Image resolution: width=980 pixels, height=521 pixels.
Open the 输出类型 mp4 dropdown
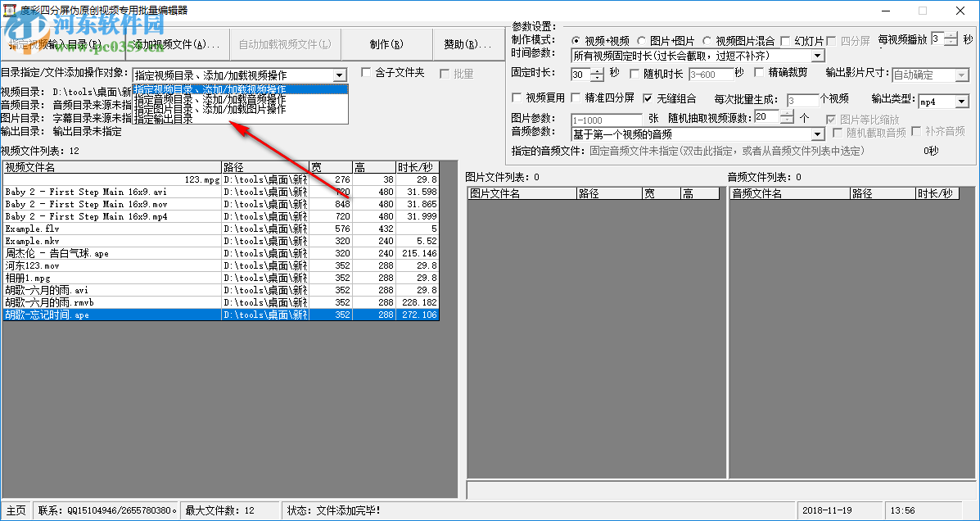[962, 101]
